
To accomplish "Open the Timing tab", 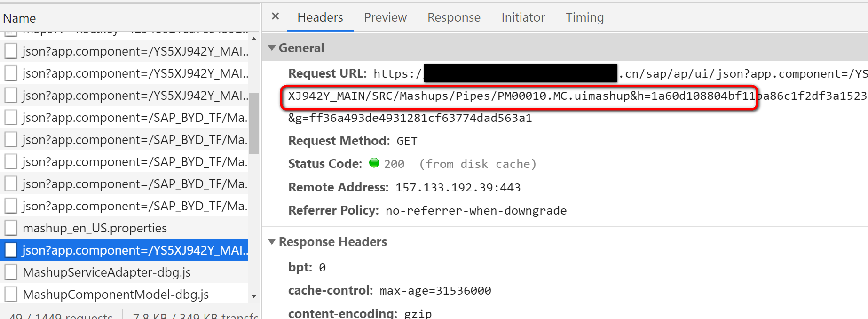I will [x=584, y=17].
